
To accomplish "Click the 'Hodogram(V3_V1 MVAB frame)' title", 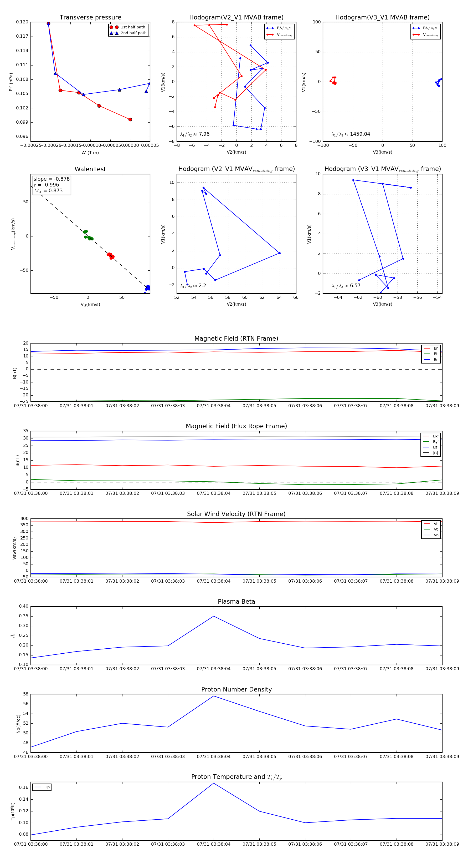I will [x=382, y=18].
